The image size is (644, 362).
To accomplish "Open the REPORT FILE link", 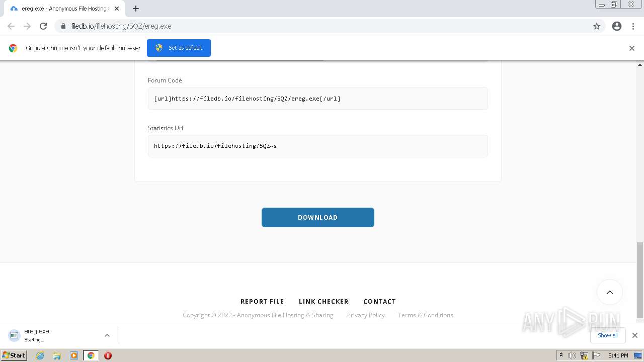I will [262, 301].
